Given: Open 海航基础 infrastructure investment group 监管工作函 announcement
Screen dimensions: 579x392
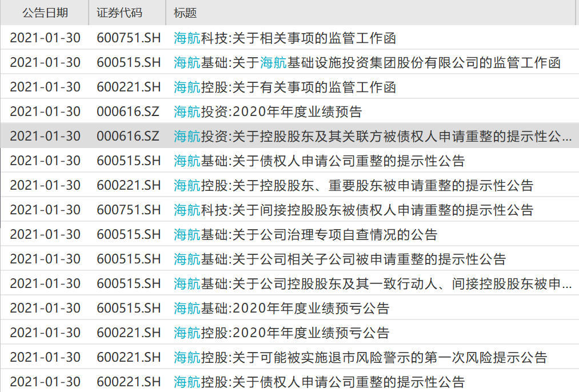Looking at the screenshot, I should 367,62.
